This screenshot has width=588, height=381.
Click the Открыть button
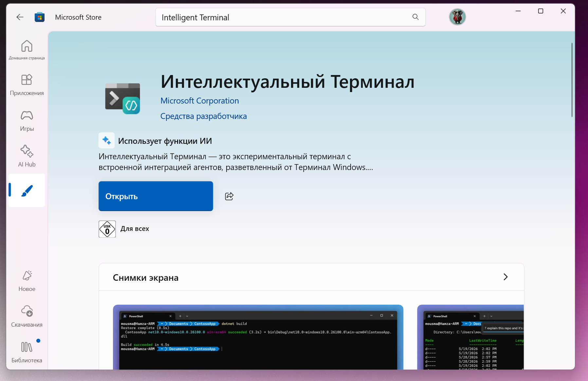(x=156, y=196)
